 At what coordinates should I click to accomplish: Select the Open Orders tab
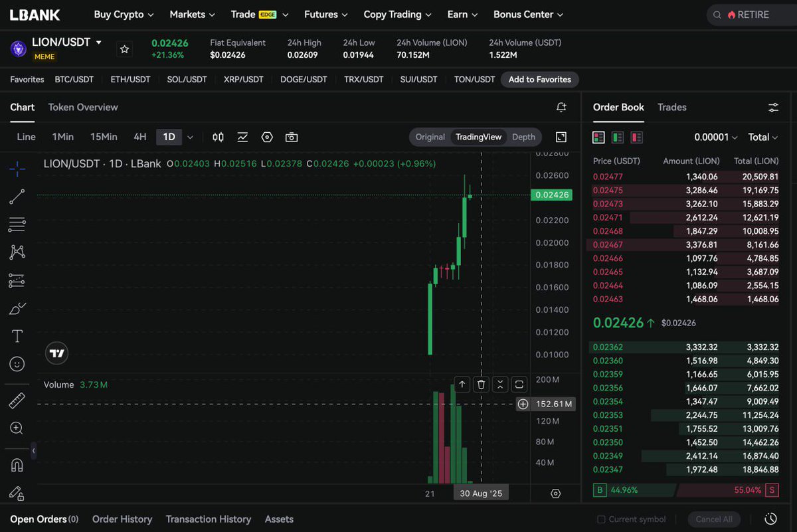pyautogui.click(x=44, y=519)
